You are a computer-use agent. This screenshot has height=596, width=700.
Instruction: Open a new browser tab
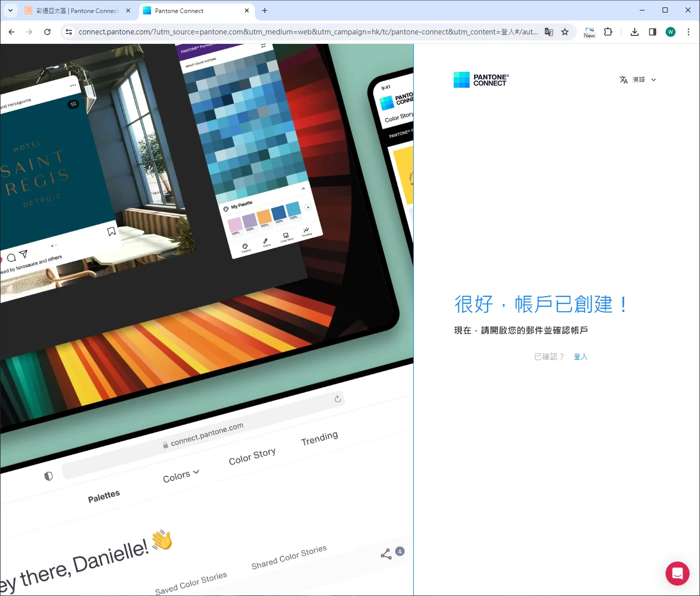(x=265, y=10)
